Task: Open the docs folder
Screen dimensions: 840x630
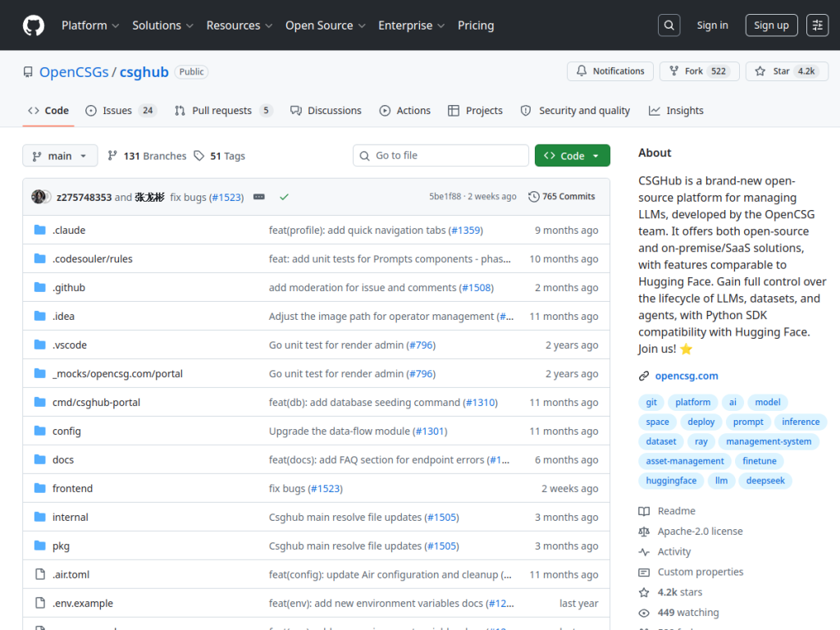Action: click(x=62, y=459)
